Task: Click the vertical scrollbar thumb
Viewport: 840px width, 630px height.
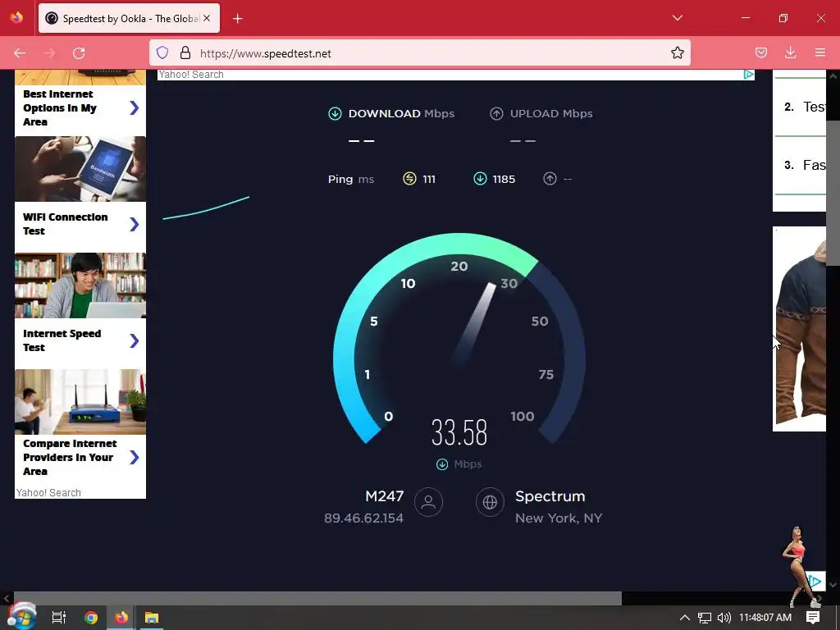Action: point(833,193)
